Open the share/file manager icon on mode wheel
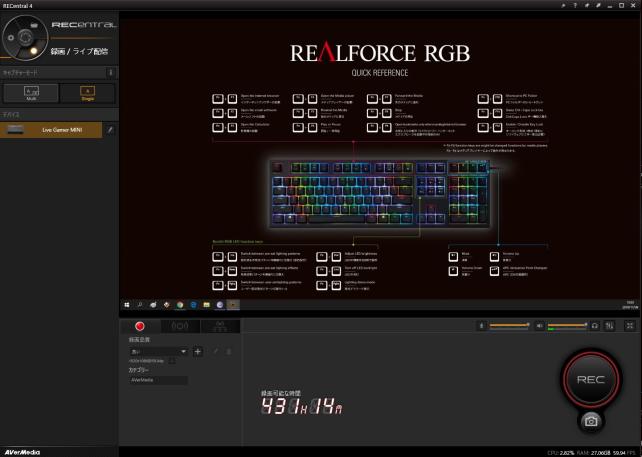 pos(34,24)
